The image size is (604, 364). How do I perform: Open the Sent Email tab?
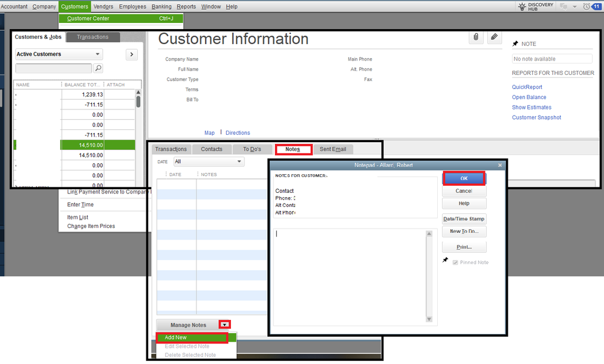coord(333,149)
